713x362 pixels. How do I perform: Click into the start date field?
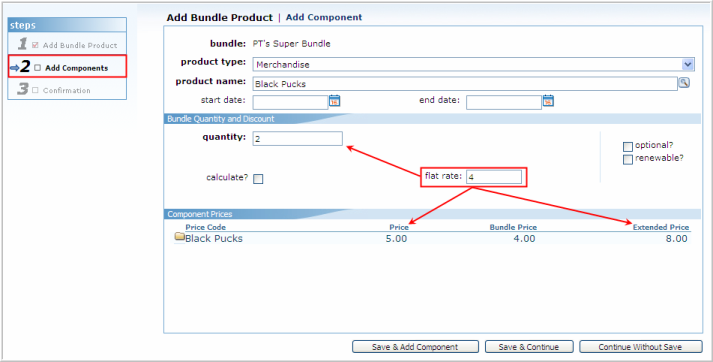[290, 102]
